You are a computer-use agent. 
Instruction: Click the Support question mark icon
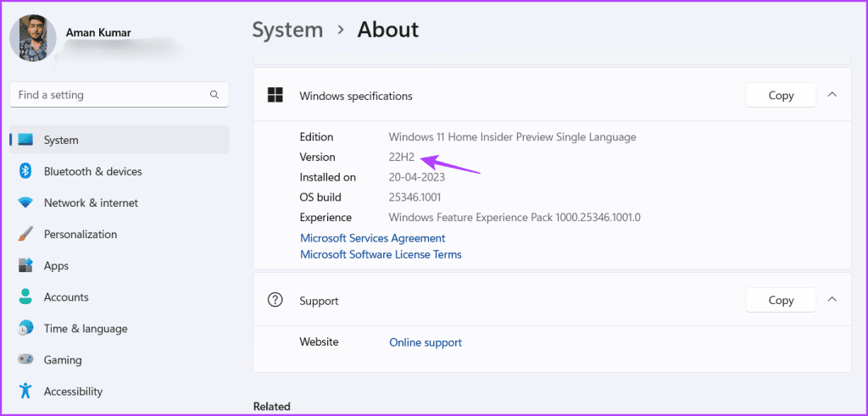(275, 301)
